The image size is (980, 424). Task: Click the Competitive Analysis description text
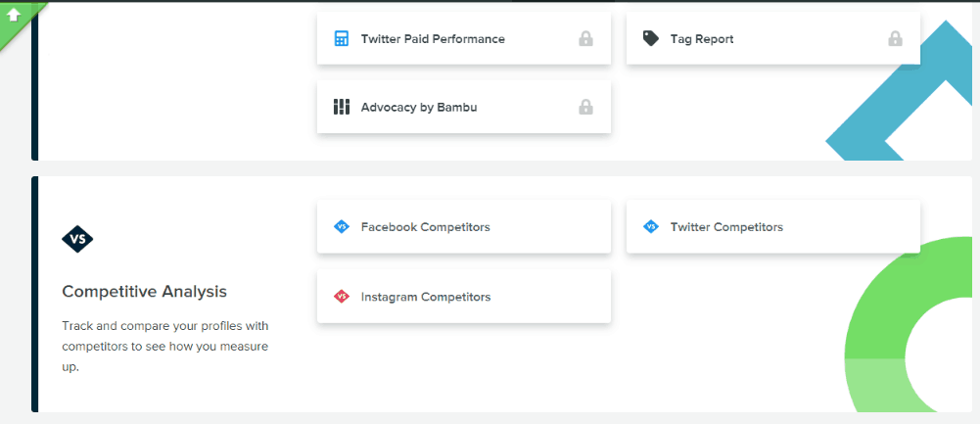tap(165, 347)
